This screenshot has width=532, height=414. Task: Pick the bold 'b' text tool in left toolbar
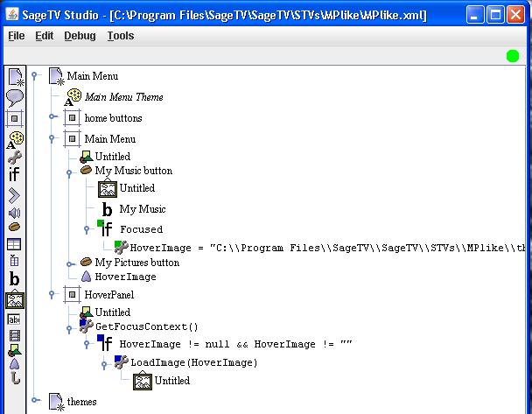[15, 279]
